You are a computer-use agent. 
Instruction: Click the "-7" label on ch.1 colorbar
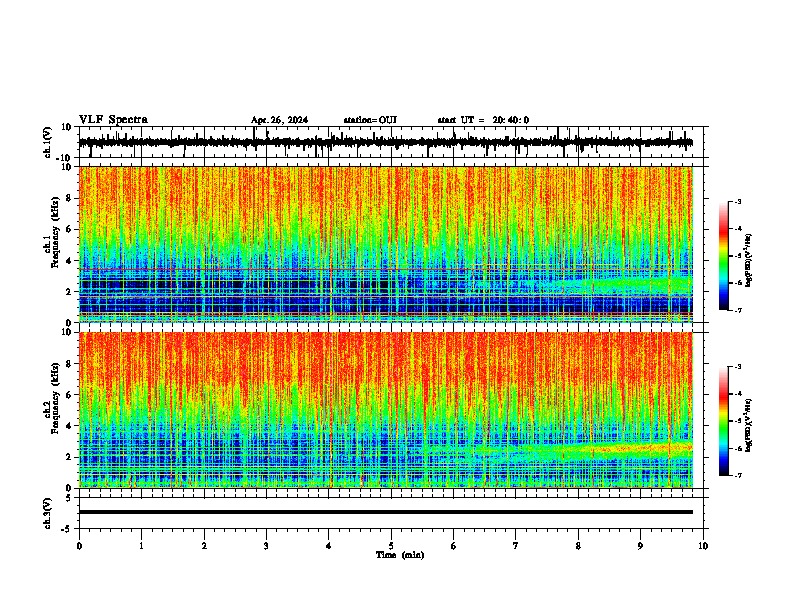[x=738, y=310]
